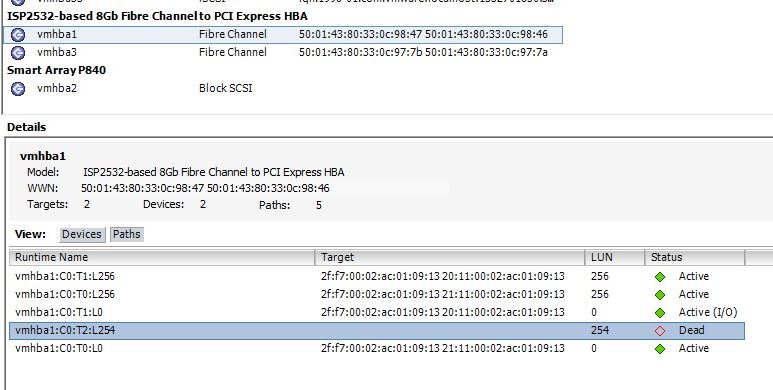Sort by the Status column header
The height and width of the screenshot is (390, 773).
coord(695,257)
